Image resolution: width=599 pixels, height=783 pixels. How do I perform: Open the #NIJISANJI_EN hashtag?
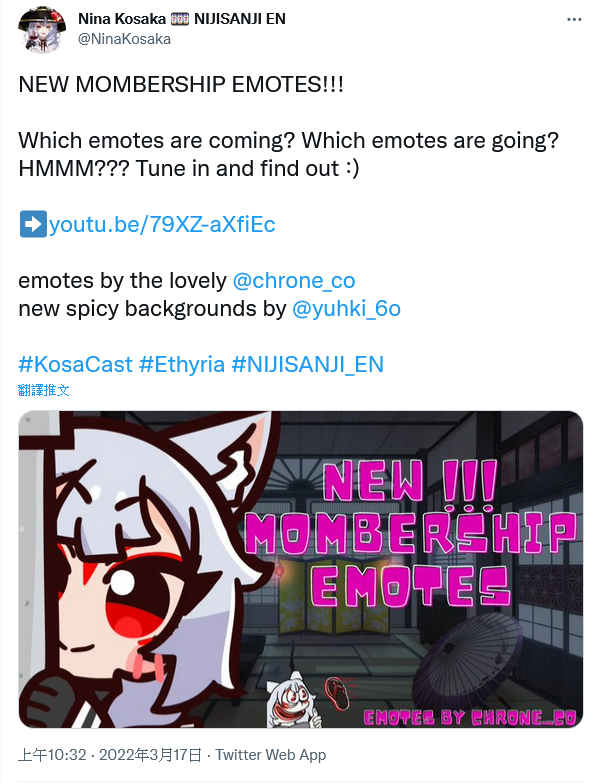(x=307, y=365)
